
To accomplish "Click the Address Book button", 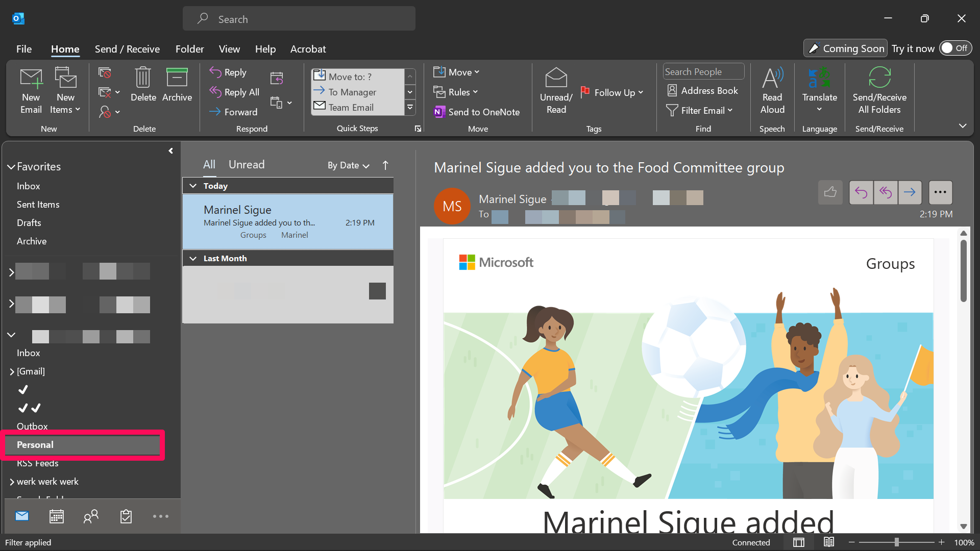I will (x=702, y=91).
